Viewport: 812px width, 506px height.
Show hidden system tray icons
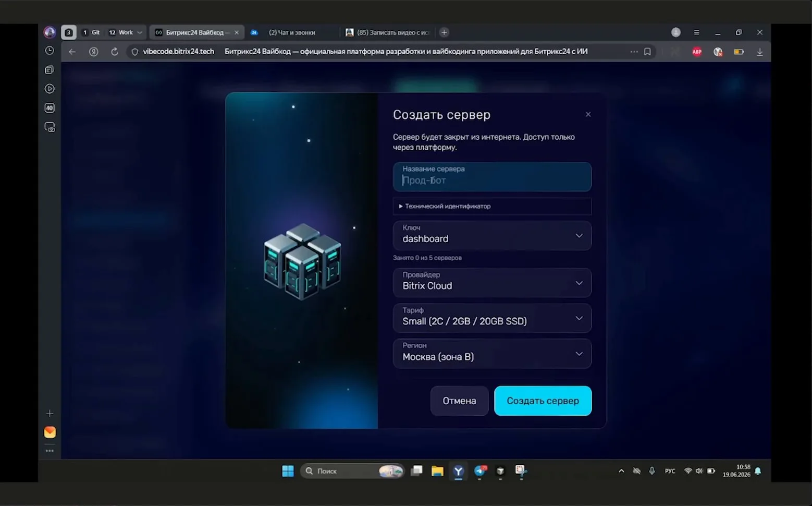(x=621, y=471)
